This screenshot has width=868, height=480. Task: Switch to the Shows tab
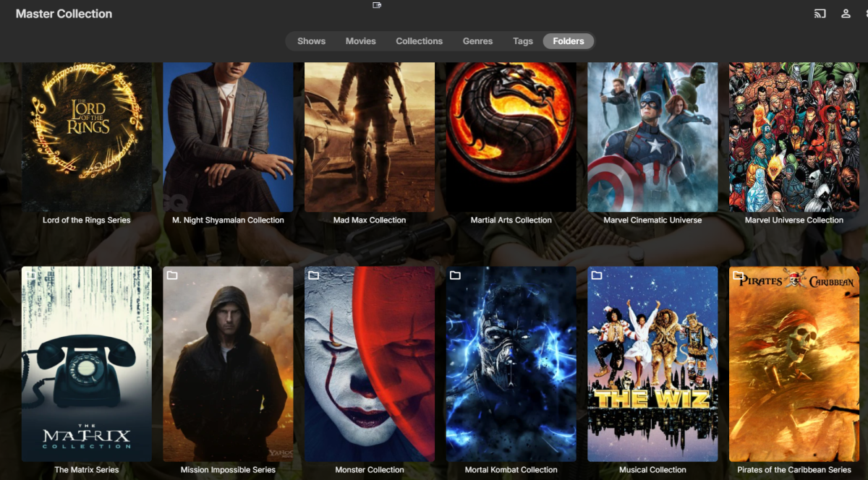311,41
